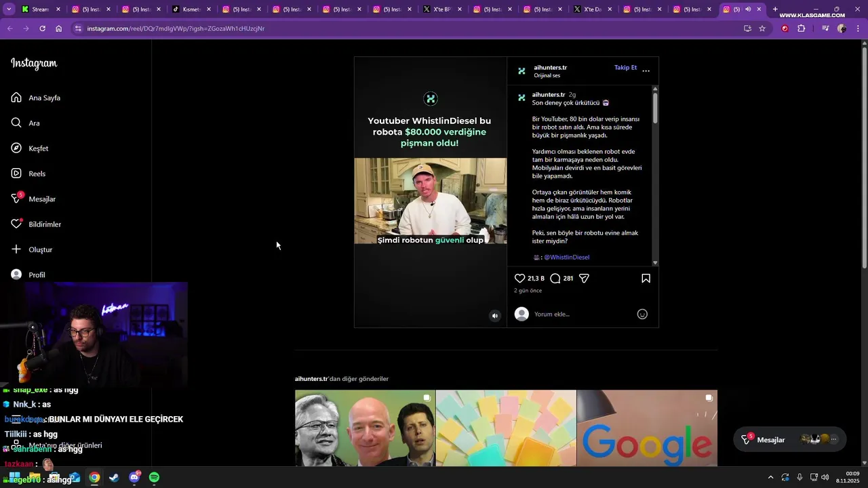The width and height of the screenshot is (868, 488).
Task: Go back with the browser back arrow
Action: (9, 28)
